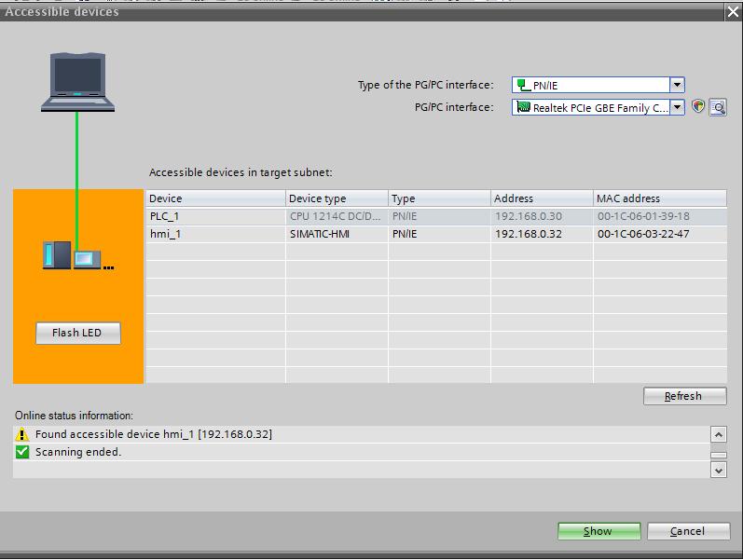Image resolution: width=743 pixels, height=560 pixels.
Task: Click the CPU 1214C DC/D... cell
Action: (x=337, y=216)
